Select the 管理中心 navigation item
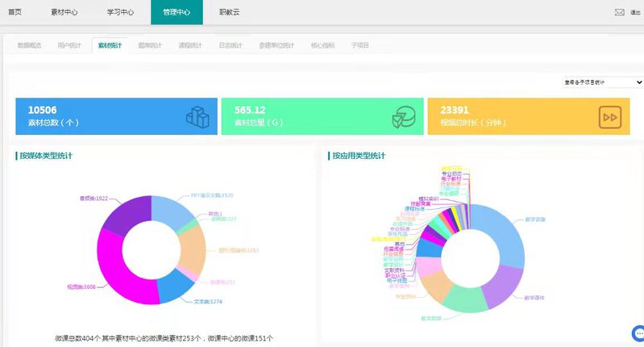 point(177,12)
